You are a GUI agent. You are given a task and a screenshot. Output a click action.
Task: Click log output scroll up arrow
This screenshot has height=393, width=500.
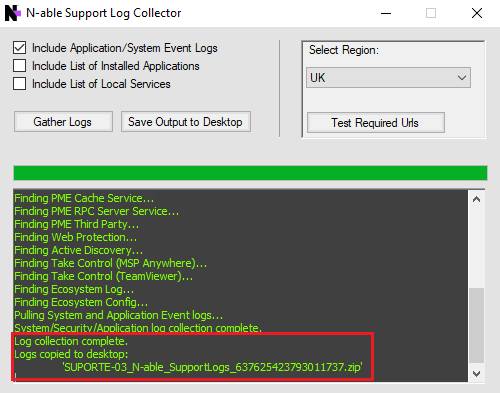[x=476, y=199]
